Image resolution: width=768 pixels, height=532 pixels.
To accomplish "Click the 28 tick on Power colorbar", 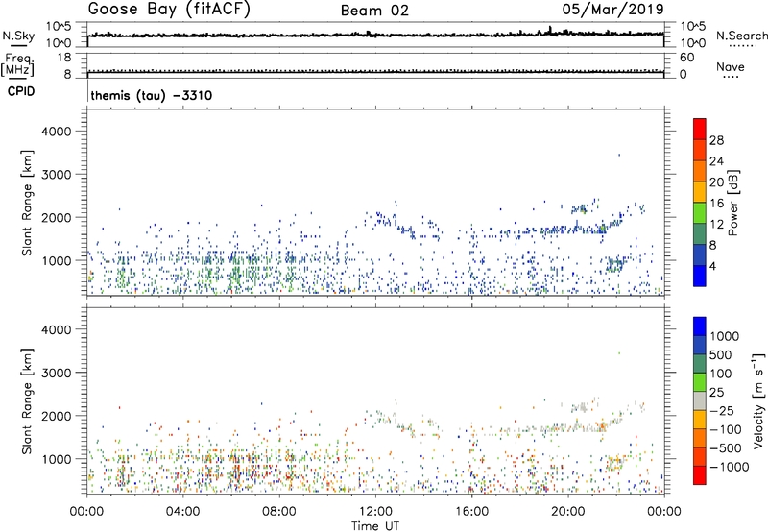I will (x=716, y=140).
